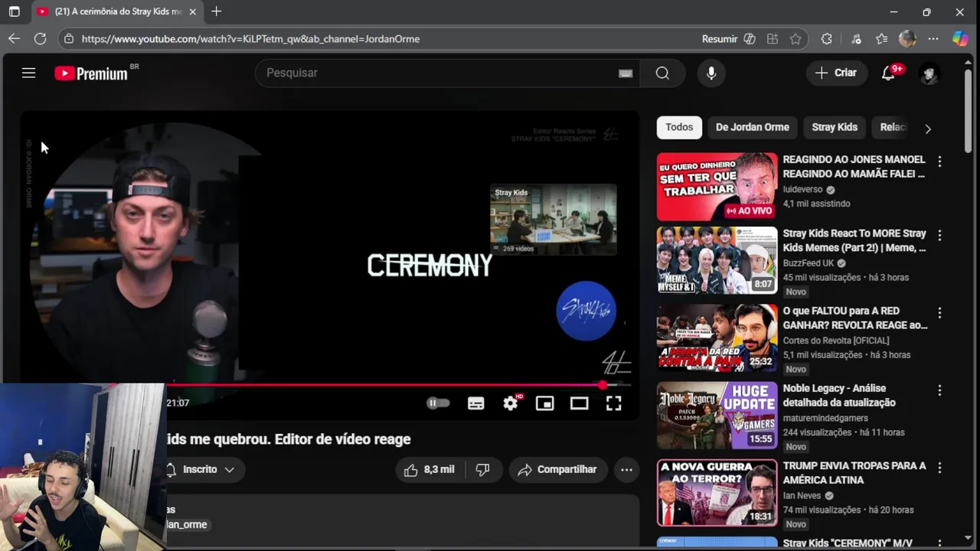980x551 pixels.
Task: Open browser extensions puzzle icon
Action: pyautogui.click(x=826, y=39)
